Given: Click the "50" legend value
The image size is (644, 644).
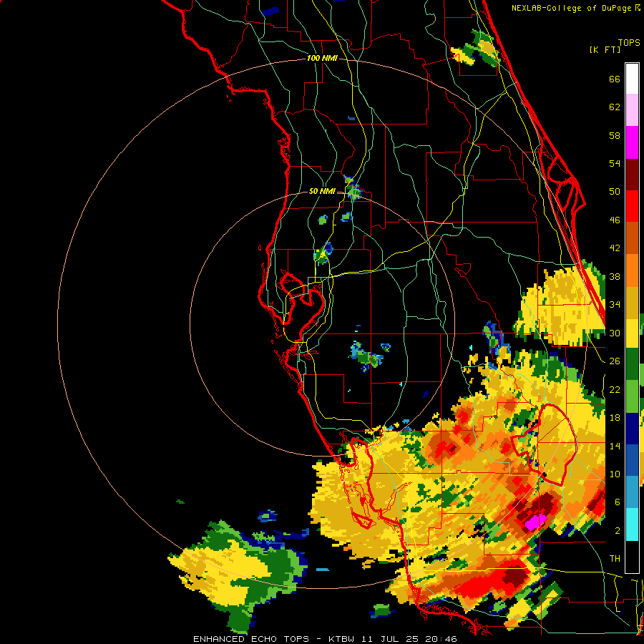Looking at the screenshot, I should click(x=615, y=192).
